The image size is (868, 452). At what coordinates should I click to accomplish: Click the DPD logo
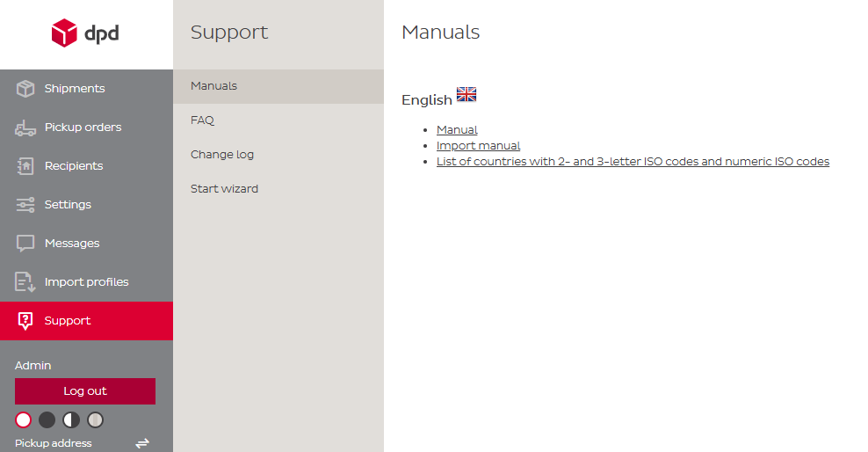click(x=85, y=33)
